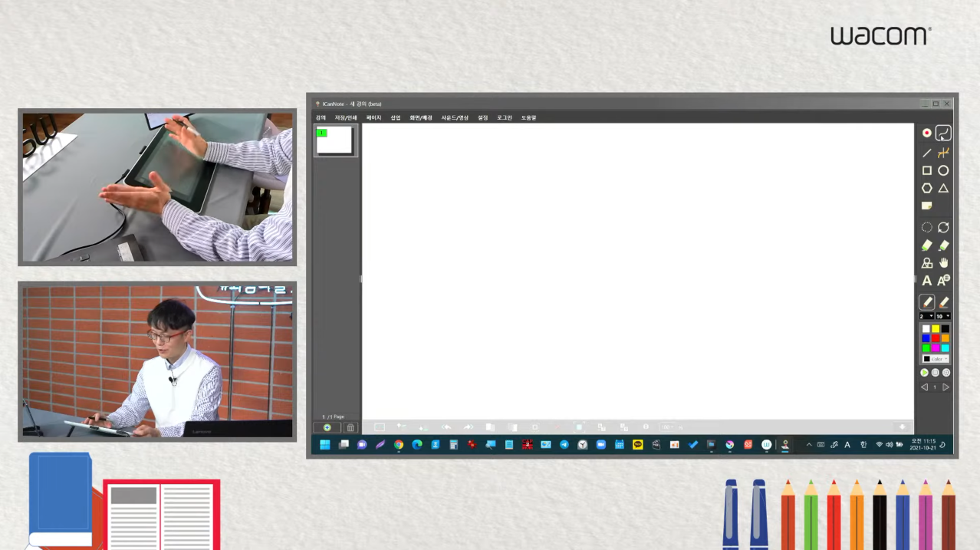Open Zoom app from the taskbar
Viewport: 980px width, 550px height.
(x=601, y=445)
